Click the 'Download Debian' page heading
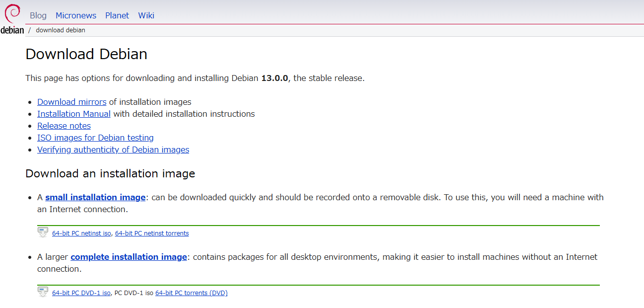 tap(86, 54)
